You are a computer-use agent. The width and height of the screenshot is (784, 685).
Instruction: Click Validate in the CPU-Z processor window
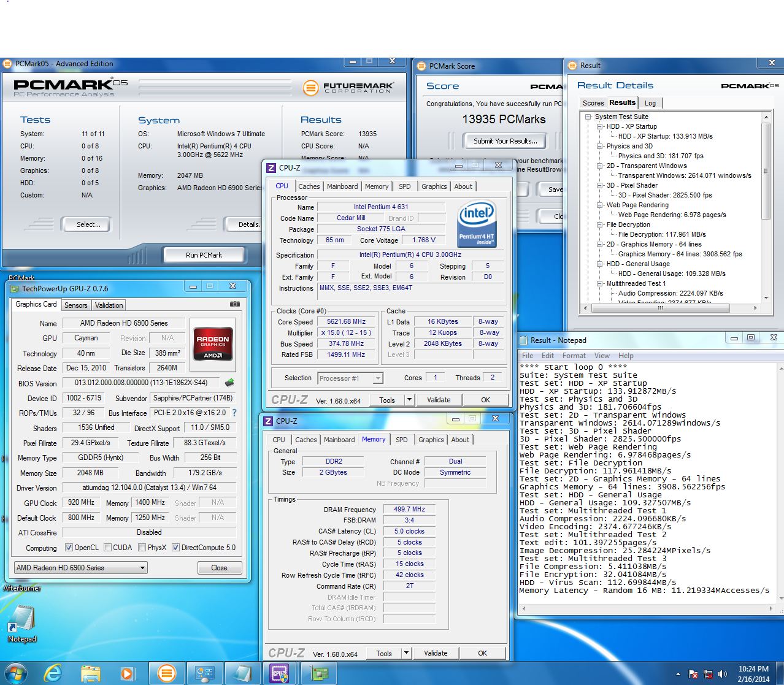pyautogui.click(x=439, y=400)
